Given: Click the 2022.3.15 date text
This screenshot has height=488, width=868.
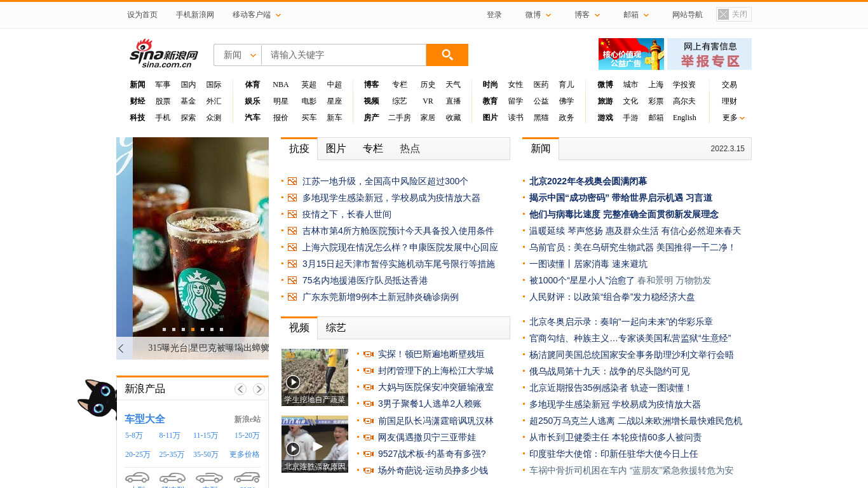Looking at the screenshot, I should click(x=728, y=149).
